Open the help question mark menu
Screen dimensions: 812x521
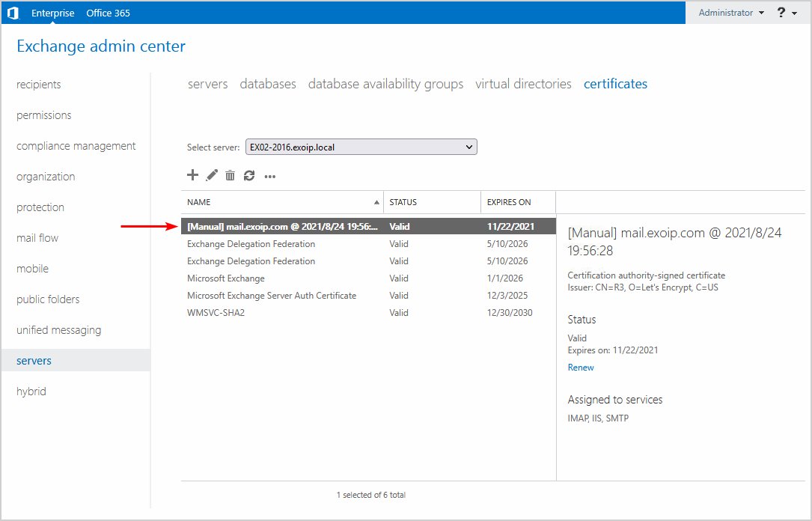coord(787,13)
